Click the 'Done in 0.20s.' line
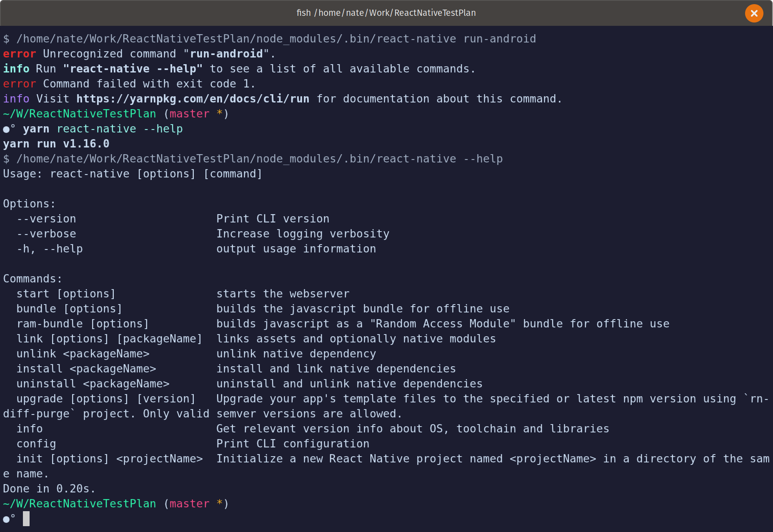 click(50, 489)
